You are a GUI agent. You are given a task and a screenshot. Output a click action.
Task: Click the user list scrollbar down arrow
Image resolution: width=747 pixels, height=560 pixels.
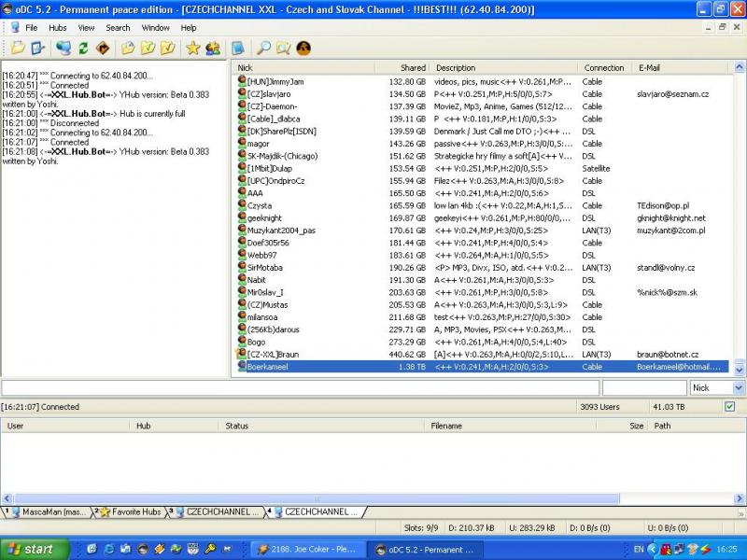(740, 371)
